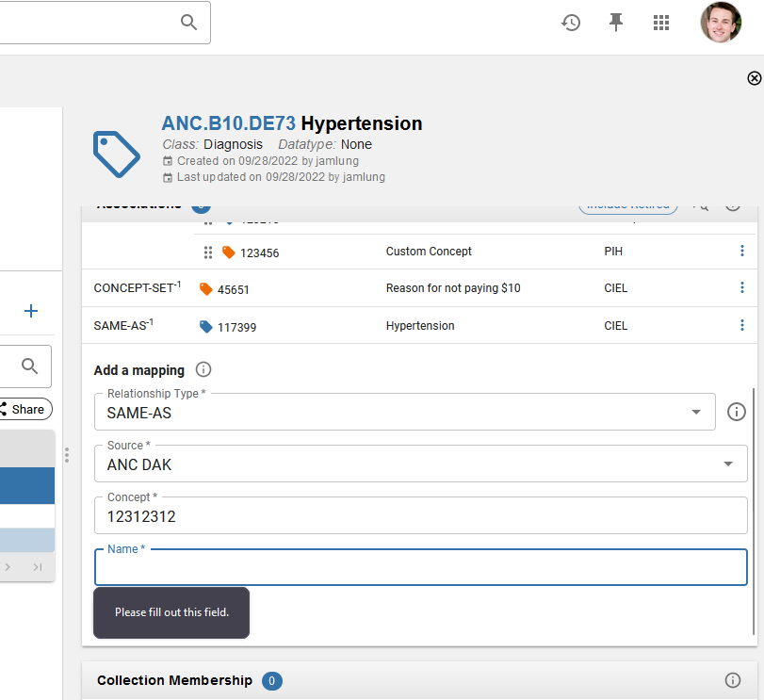This screenshot has width=764, height=700.
Task: Open the apps grid icon
Action: [661, 23]
